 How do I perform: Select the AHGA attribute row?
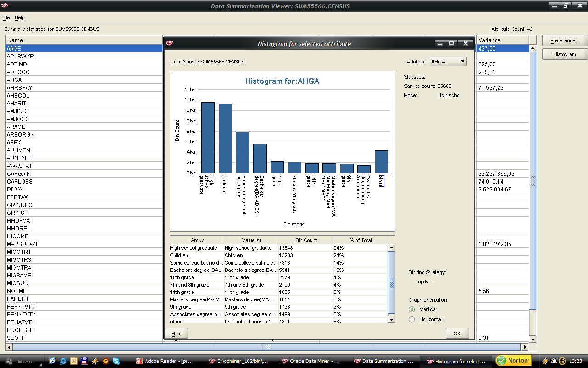coord(84,80)
